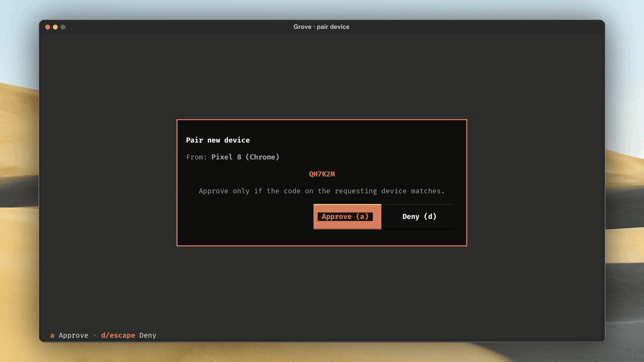Close the Grove window with red button
The image size is (644, 362).
pos(48,27)
